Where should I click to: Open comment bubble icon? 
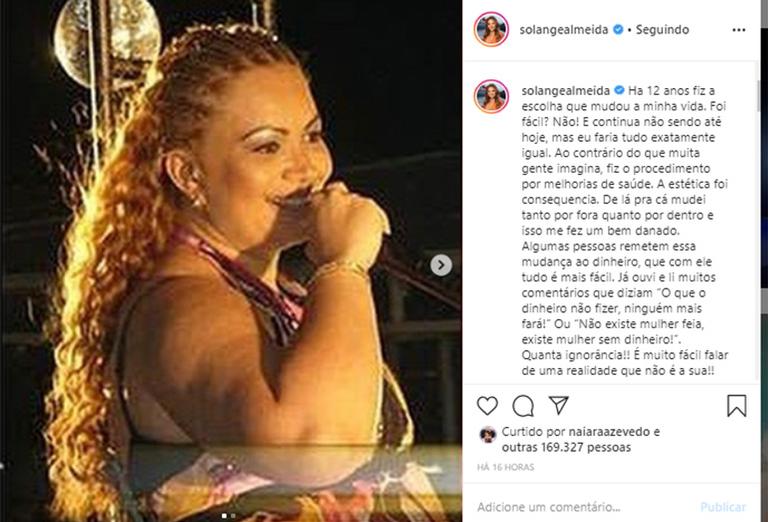coord(523,406)
